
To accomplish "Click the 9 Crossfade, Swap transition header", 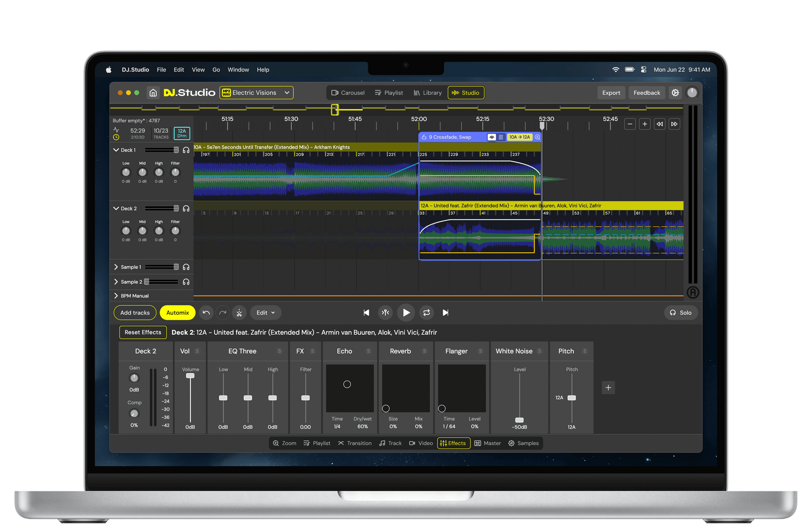I will click(450, 137).
